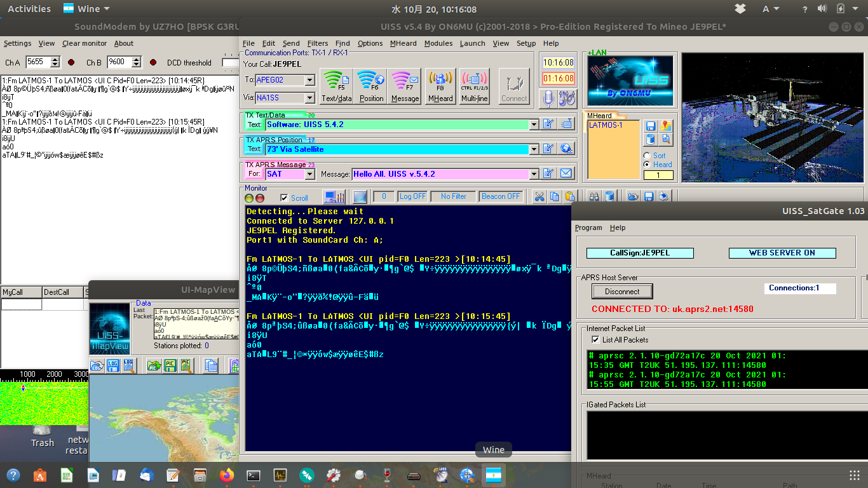Expand the For: SAT combo box
The height and width of the screenshot is (488, 868).
tap(309, 174)
